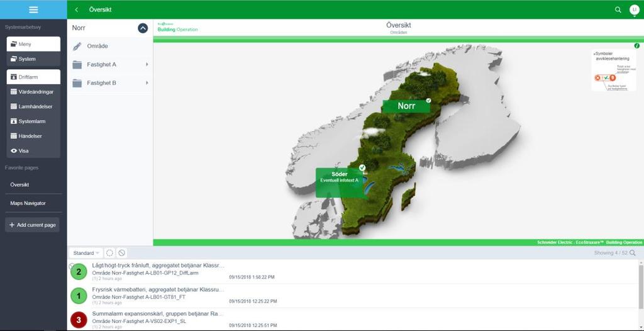Click the red priority 3 alarm circle

coord(79,320)
